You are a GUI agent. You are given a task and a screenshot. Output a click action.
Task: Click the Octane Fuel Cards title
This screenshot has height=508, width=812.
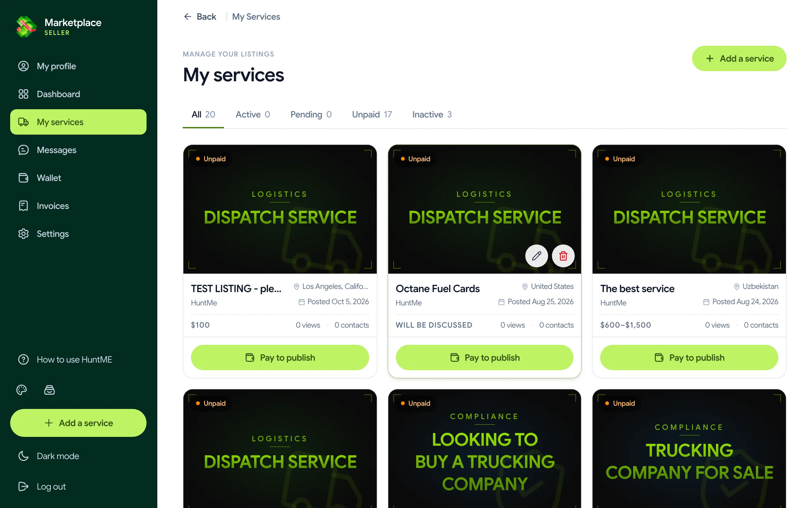pyautogui.click(x=437, y=289)
